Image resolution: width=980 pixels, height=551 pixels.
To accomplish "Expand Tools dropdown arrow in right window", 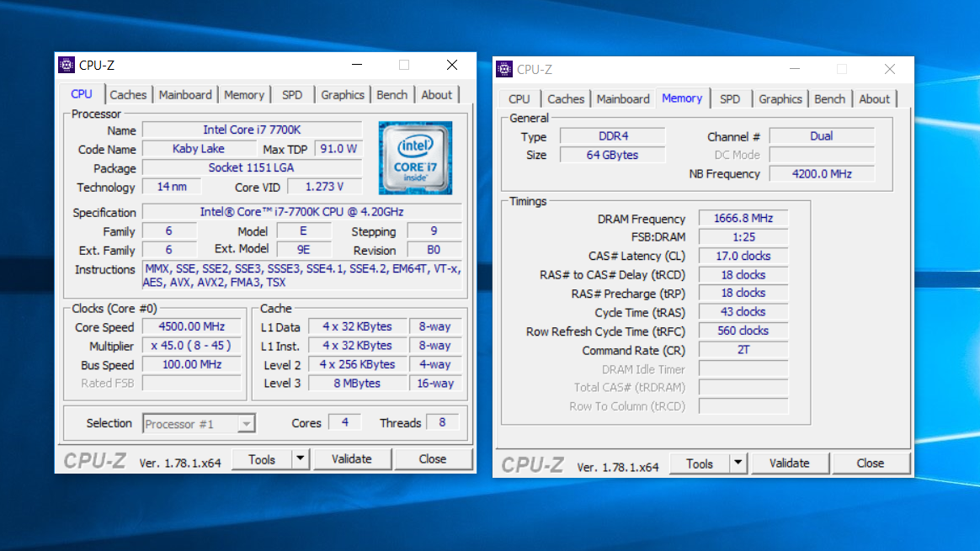I will pos(738,464).
